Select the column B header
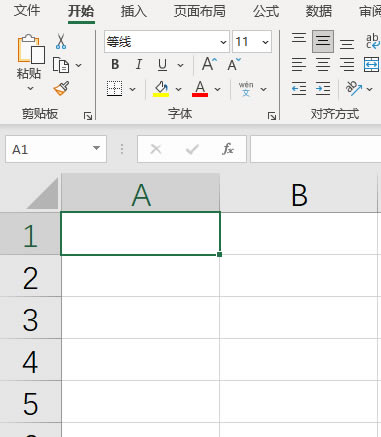 click(x=299, y=193)
